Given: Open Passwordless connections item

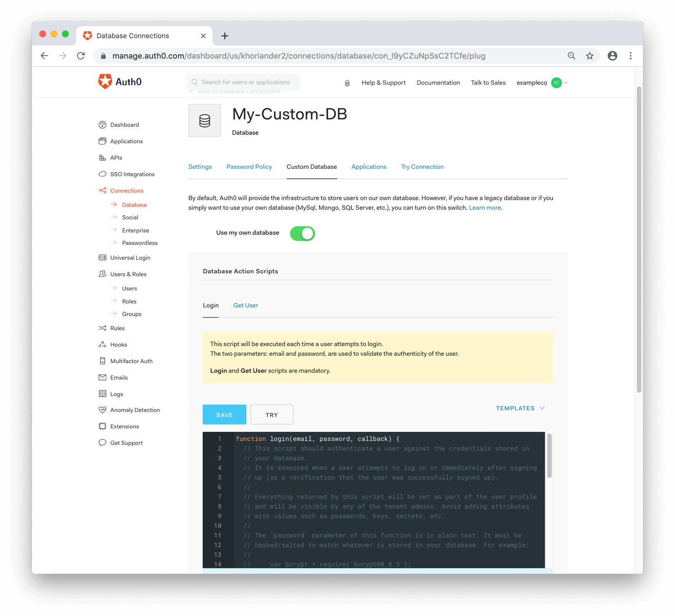Looking at the screenshot, I should tap(140, 243).
